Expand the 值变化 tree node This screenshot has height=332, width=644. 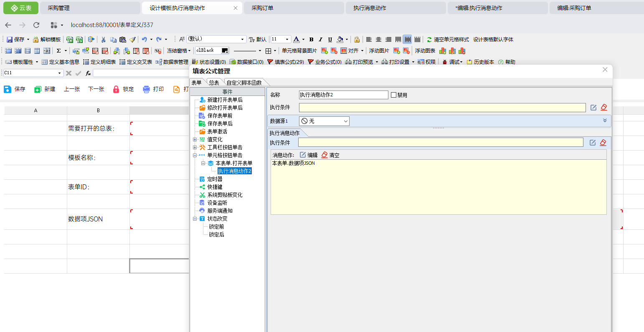point(195,140)
